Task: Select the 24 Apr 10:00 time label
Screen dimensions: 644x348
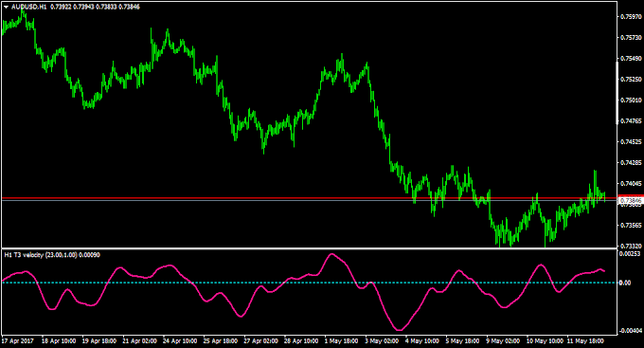Action: pyautogui.click(x=180, y=341)
